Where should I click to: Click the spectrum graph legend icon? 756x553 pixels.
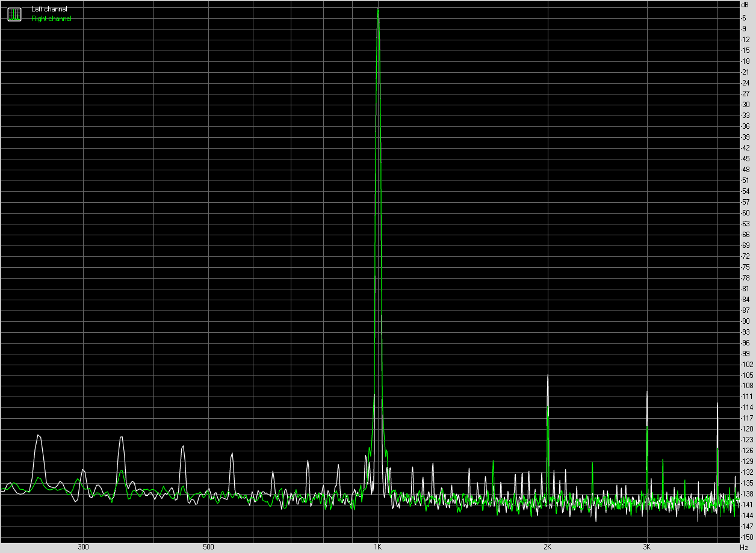(x=14, y=14)
